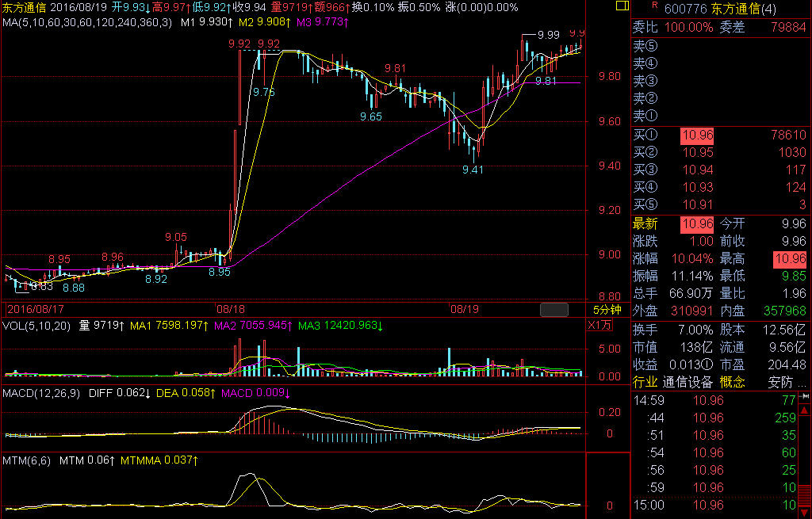Open the MA(5,10,60,30...) indicator parameters
Screen dimensions: 812x519
pyautogui.click(x=86, y=22)
